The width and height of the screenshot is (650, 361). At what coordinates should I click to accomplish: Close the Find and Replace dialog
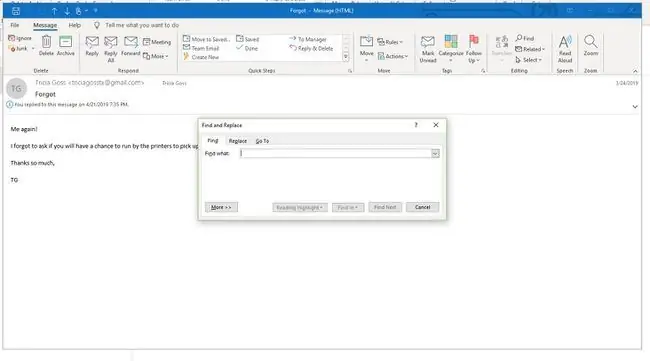tap(436, 125)
